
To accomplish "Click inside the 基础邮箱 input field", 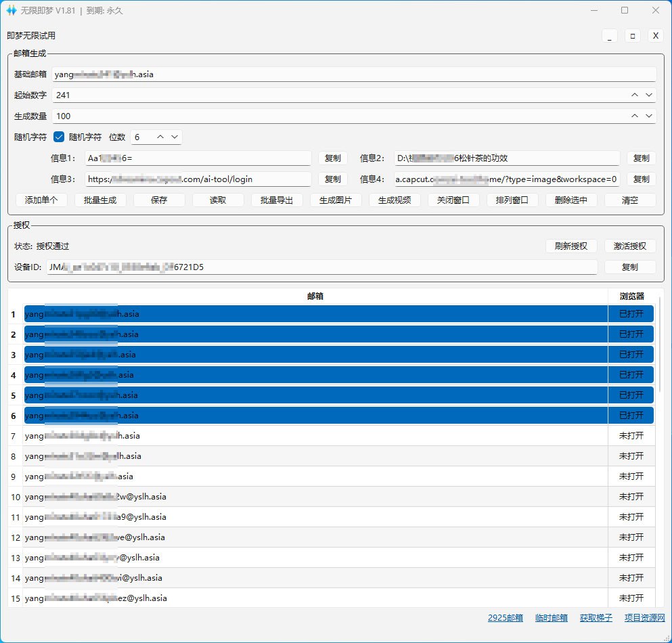I will coord(352,74).
